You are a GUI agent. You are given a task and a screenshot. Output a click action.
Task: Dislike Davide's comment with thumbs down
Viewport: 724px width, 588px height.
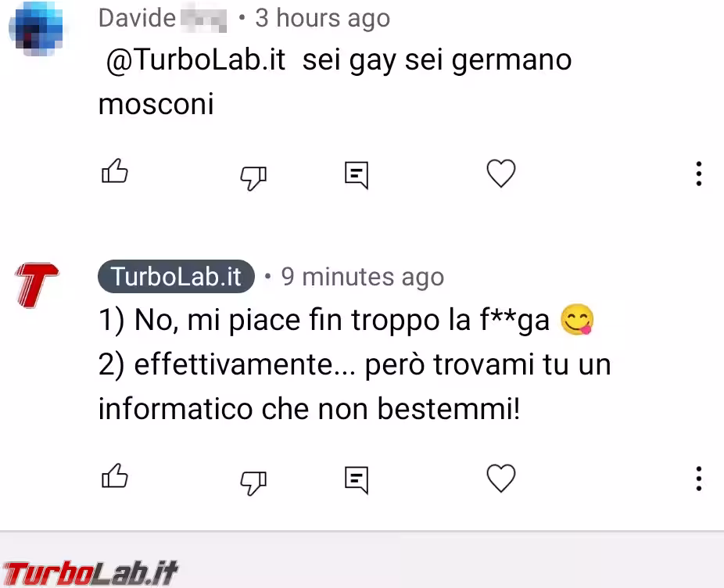[x=253, y=177]
